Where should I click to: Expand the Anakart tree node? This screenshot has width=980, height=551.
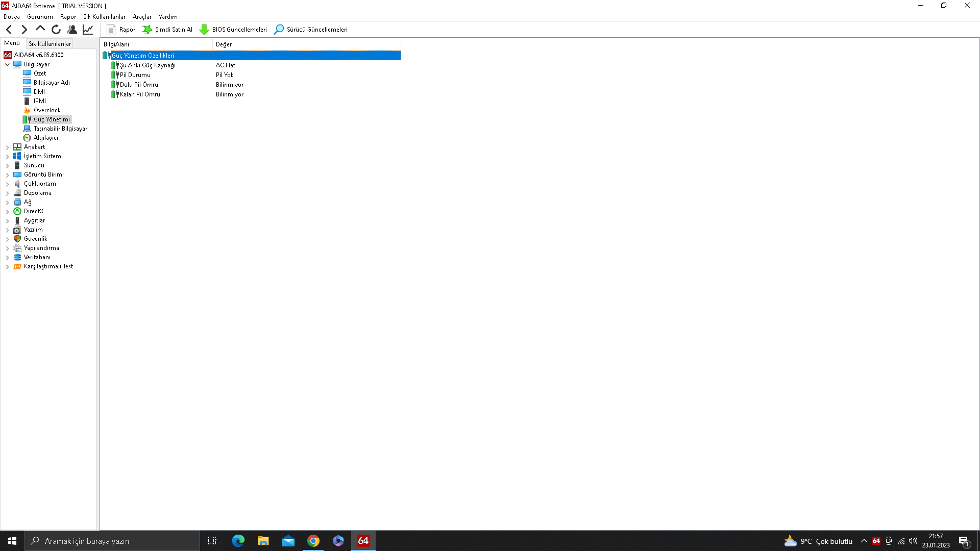coord(8,147)
